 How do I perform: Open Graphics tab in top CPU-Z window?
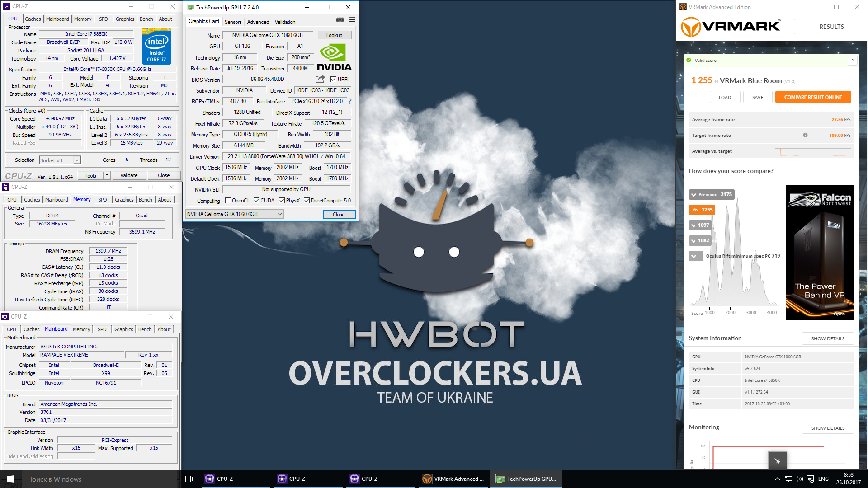(125, 19)
